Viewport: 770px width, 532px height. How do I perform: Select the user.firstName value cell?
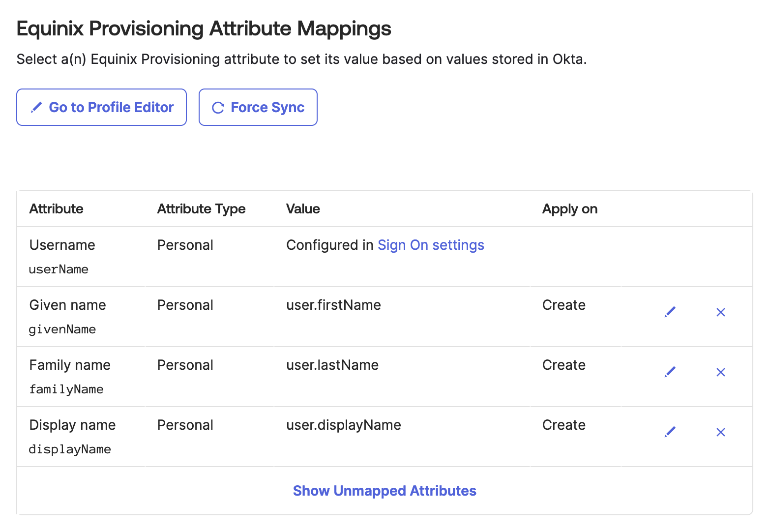[x=334, y=305]
